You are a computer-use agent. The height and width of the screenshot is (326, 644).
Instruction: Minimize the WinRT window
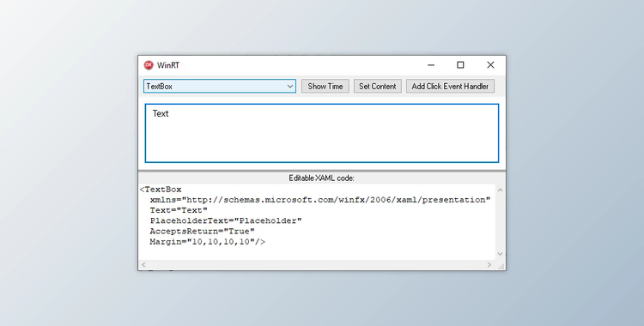point(431,65)
